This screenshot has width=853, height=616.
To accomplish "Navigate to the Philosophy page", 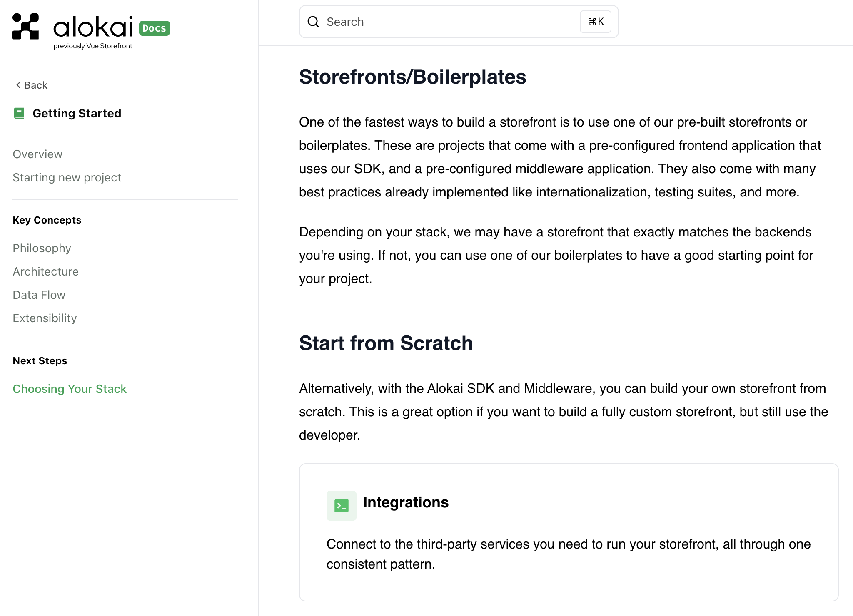I will pos(42,248).
